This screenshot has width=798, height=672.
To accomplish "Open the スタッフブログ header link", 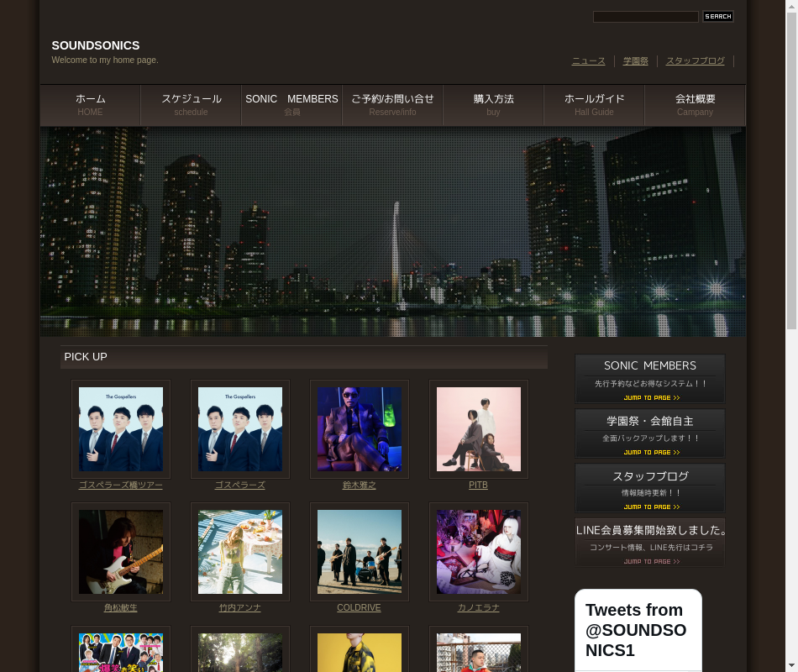I will coord(695,61).
